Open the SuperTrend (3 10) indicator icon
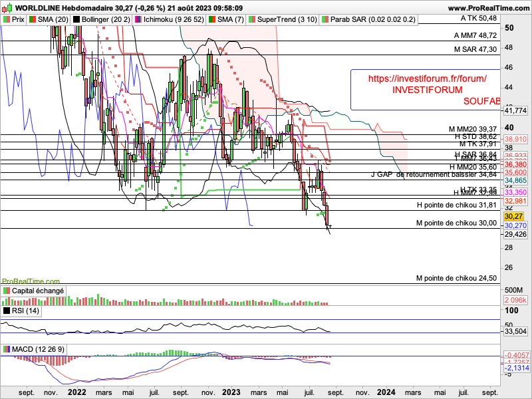The height and width of the screenshot is (399, 532). click(x=252, y=20)
